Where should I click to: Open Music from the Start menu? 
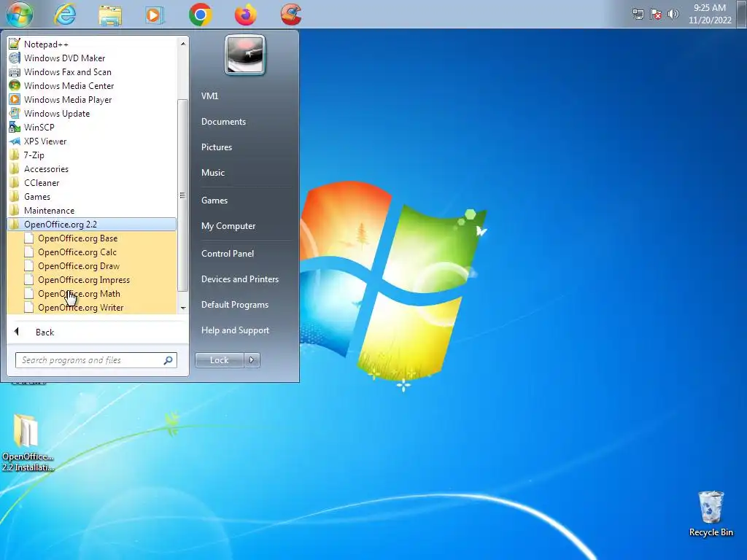(212, 173)
